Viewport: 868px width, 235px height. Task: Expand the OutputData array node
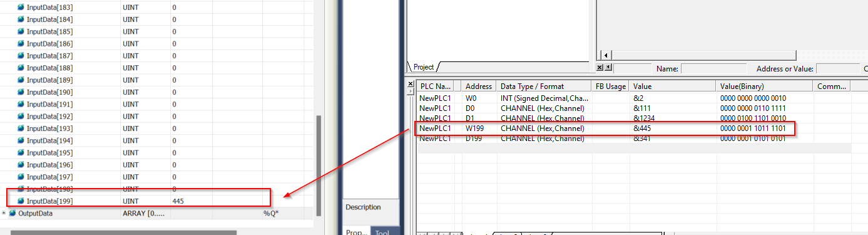coord(4,213)
